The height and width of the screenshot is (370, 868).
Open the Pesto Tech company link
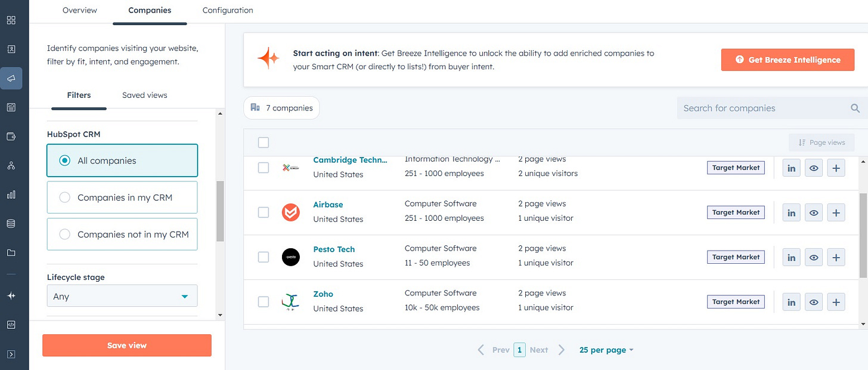tap(334, 249)
